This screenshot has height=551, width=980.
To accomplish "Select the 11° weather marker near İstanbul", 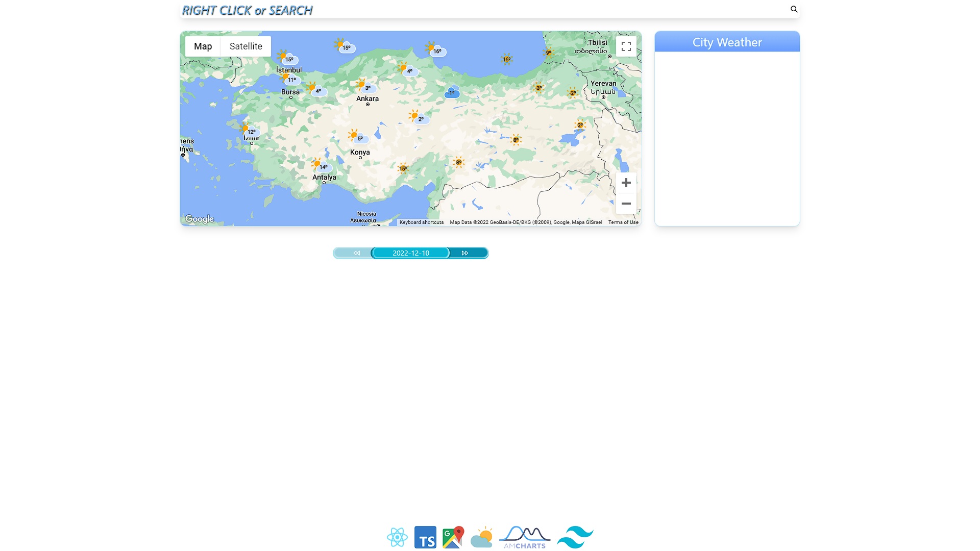I will pyautogui.click(x=290, y=79).
